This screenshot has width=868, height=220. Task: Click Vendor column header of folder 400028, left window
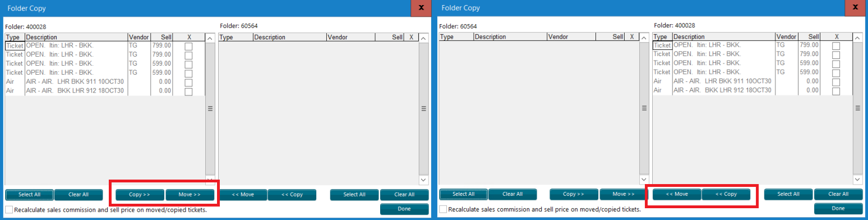(x=139, y=37)
